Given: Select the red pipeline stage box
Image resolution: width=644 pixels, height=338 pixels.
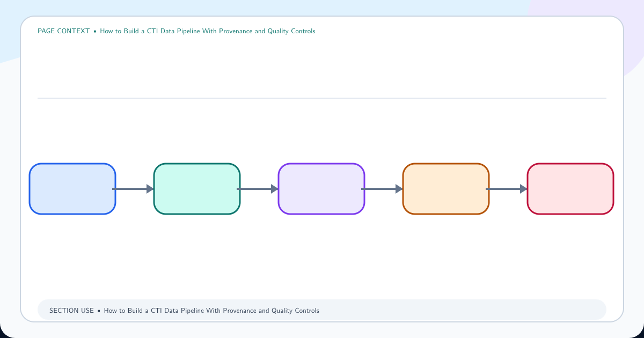Looking at the screenshot, I should click(x=570, y=189).
